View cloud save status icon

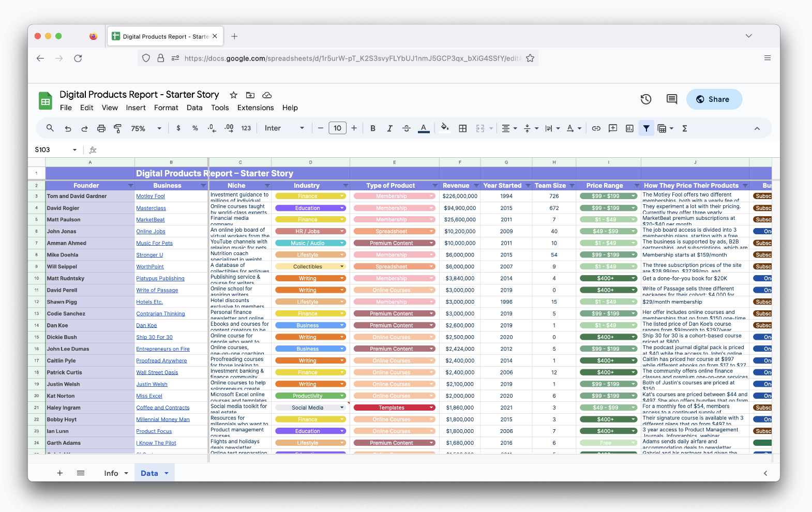click(x=267, y=95)
